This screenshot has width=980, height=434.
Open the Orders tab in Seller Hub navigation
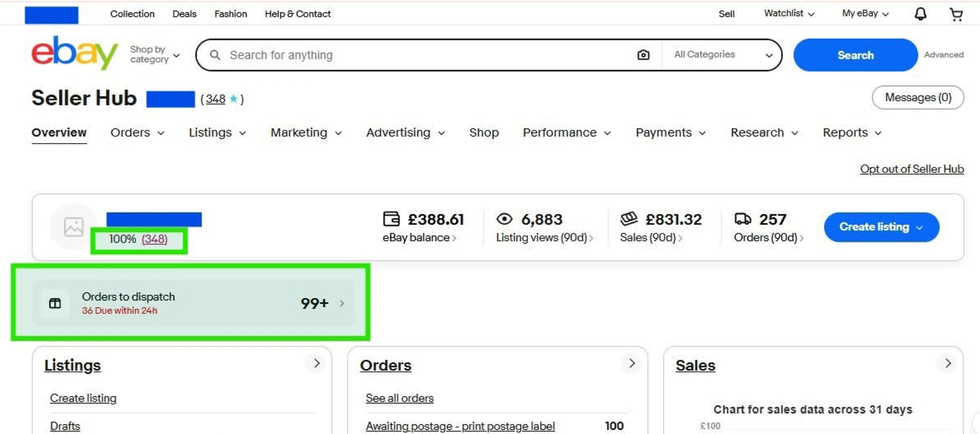137,133
